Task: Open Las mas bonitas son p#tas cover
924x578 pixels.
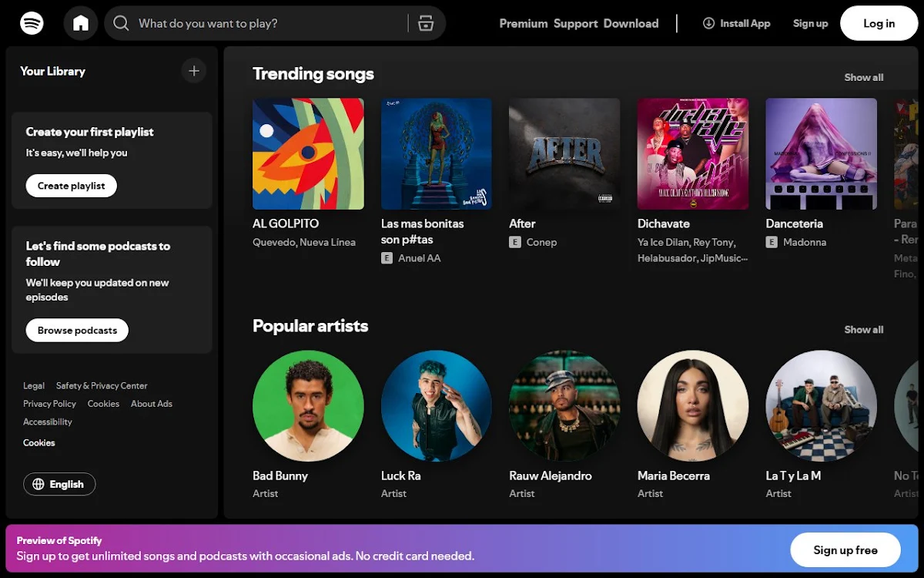Action: click(x=437, y=153)
